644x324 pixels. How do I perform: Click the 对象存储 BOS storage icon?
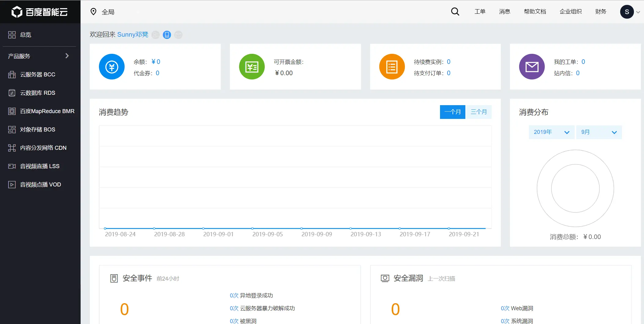12,130
